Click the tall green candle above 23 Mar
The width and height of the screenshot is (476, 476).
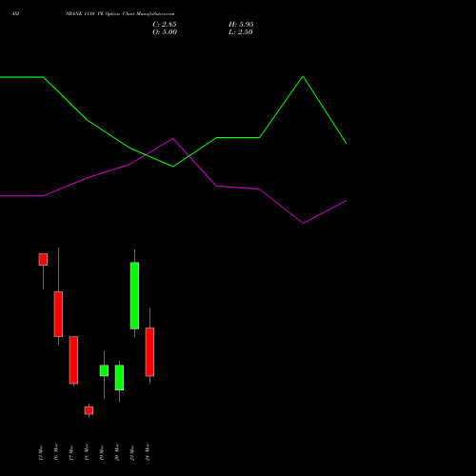(134, 295)
